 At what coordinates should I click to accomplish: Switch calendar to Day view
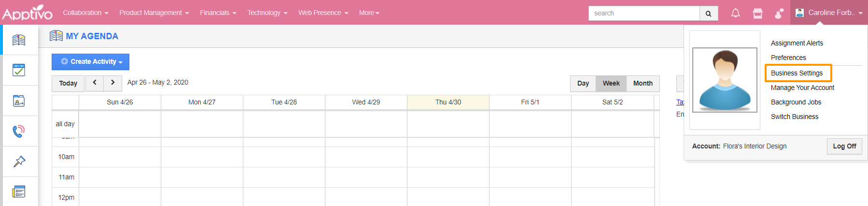583,83
